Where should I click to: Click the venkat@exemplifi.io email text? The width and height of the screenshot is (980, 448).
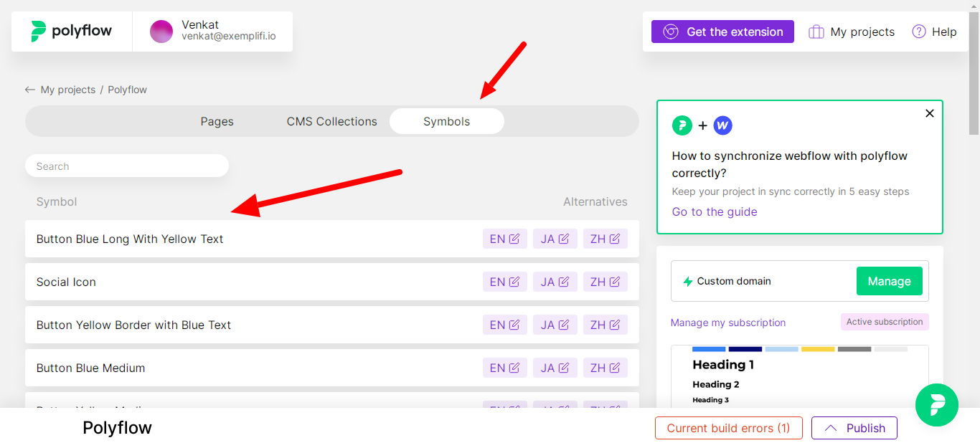coord(229,37)
